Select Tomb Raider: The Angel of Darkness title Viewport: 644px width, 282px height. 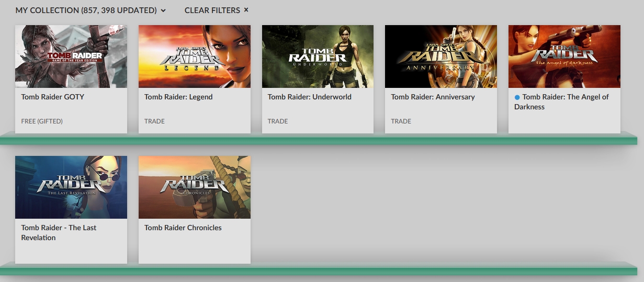click(562, 101)
